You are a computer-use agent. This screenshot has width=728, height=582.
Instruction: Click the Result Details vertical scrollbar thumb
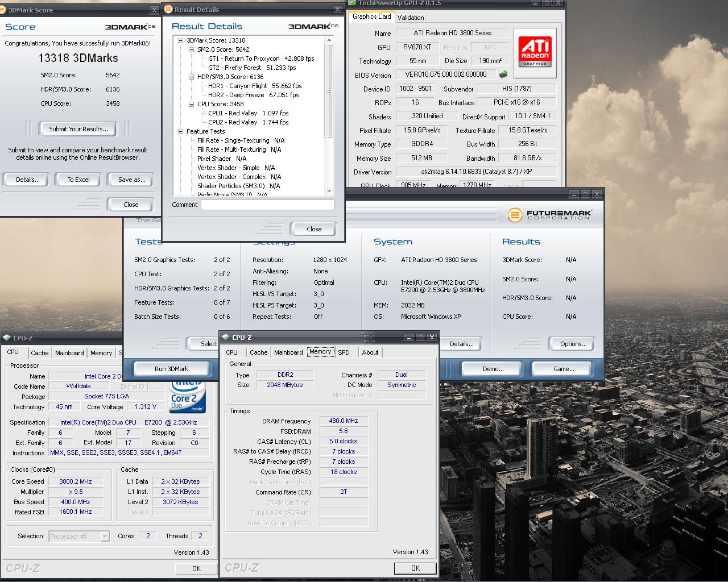pyautogui.click(x=329, y=90)
